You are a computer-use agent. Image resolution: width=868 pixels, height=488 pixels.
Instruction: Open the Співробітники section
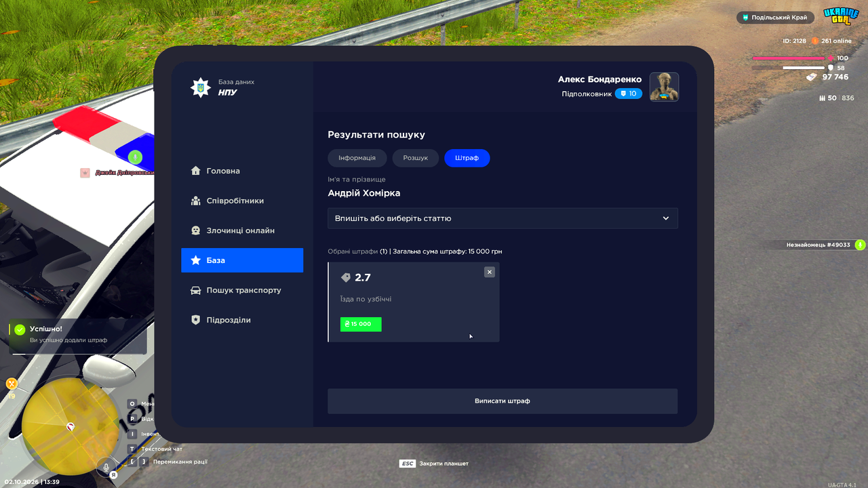click(242, 201)
